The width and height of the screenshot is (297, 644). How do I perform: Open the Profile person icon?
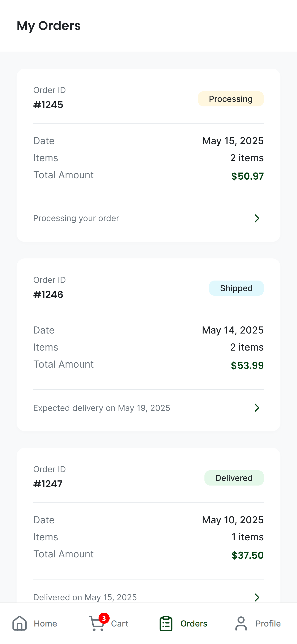pyautogui.click(x=241, y=624)
